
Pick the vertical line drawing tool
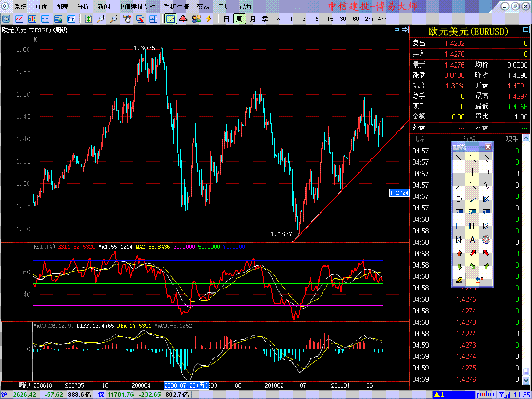472,172
